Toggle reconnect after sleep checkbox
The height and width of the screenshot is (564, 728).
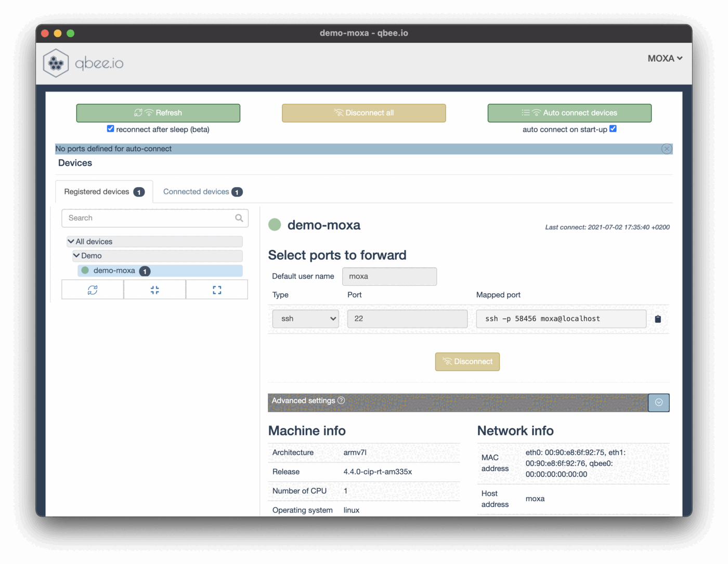110,128
